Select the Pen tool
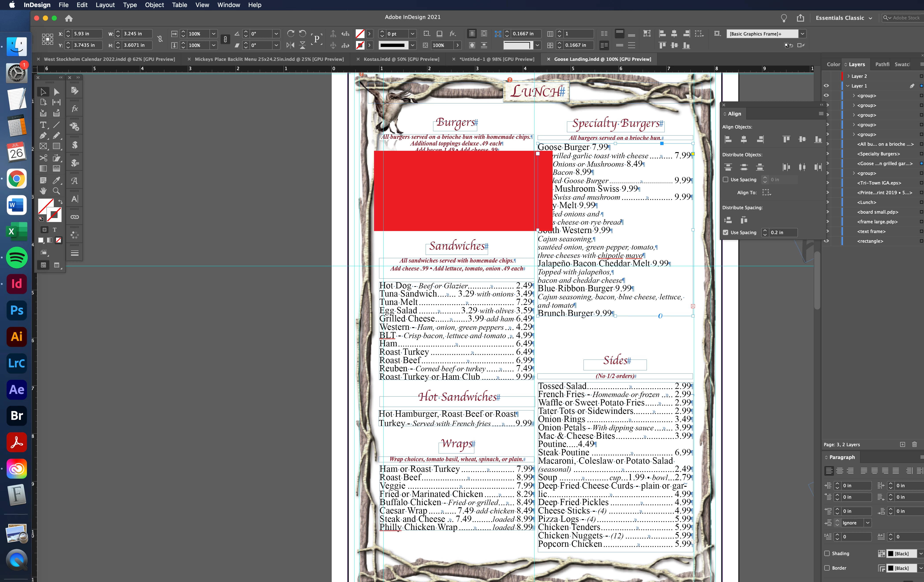Image resolution: width=924 pixels, height=582 pixels. pos(43,135)
